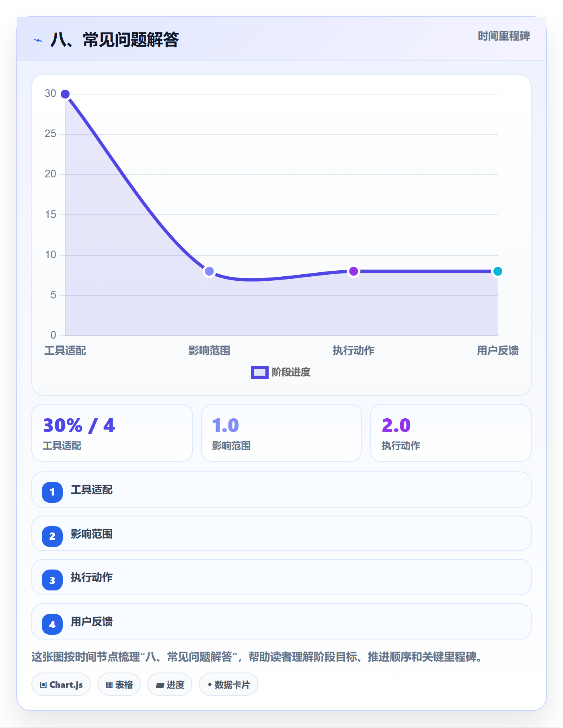Select the 执行动作 milestone row
The image size is (563, 728).
coord(281,577)
